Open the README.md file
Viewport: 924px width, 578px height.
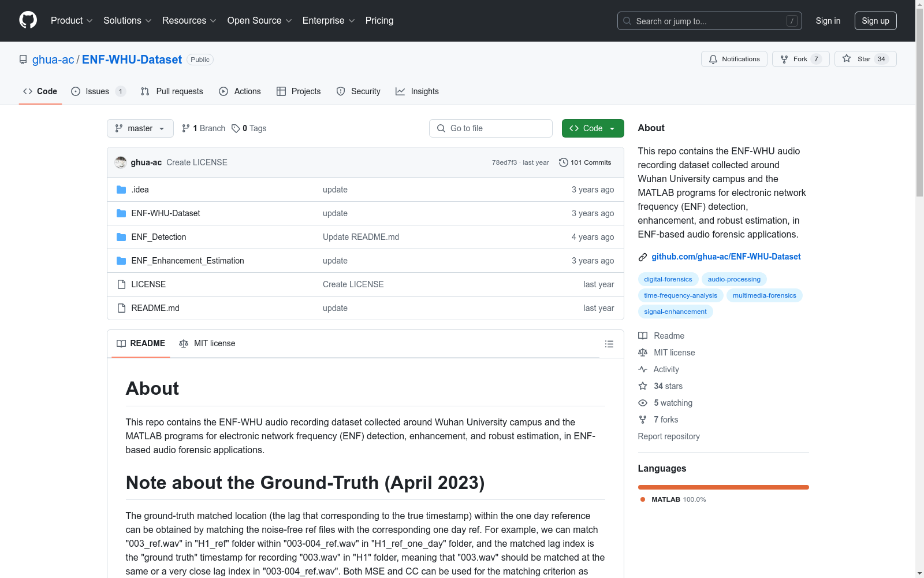click(155, 308)
